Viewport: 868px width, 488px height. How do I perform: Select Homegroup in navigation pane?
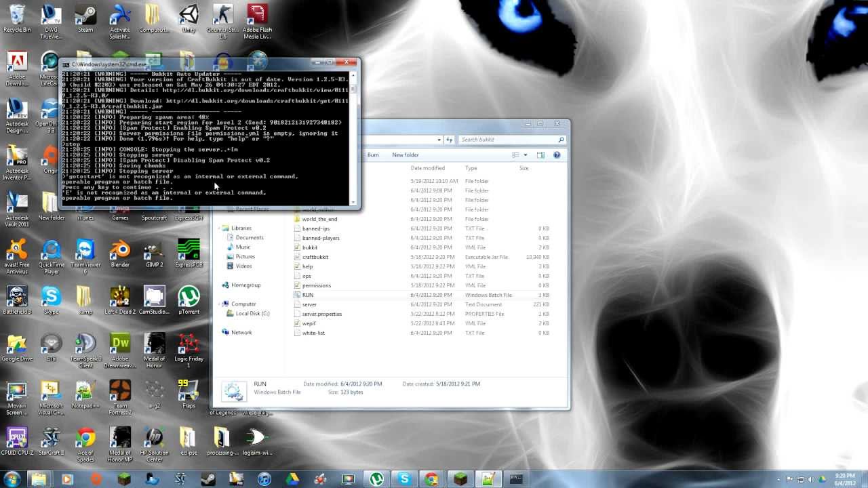[x=245, y=285]
